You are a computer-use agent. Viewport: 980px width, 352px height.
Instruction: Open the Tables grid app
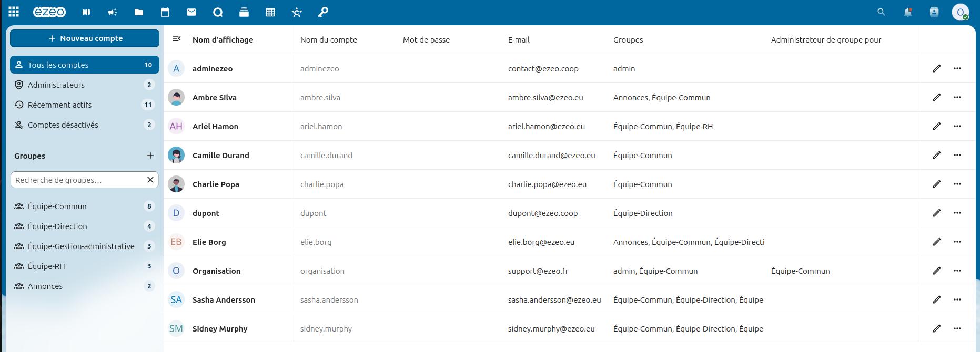pyautogui.click(x=270, y=12)
